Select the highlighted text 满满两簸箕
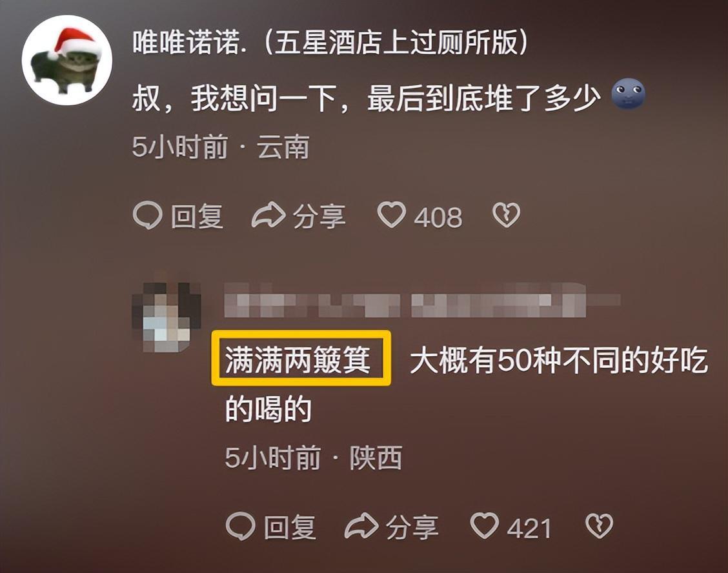The image size is (728, 573). pos(298,360)
